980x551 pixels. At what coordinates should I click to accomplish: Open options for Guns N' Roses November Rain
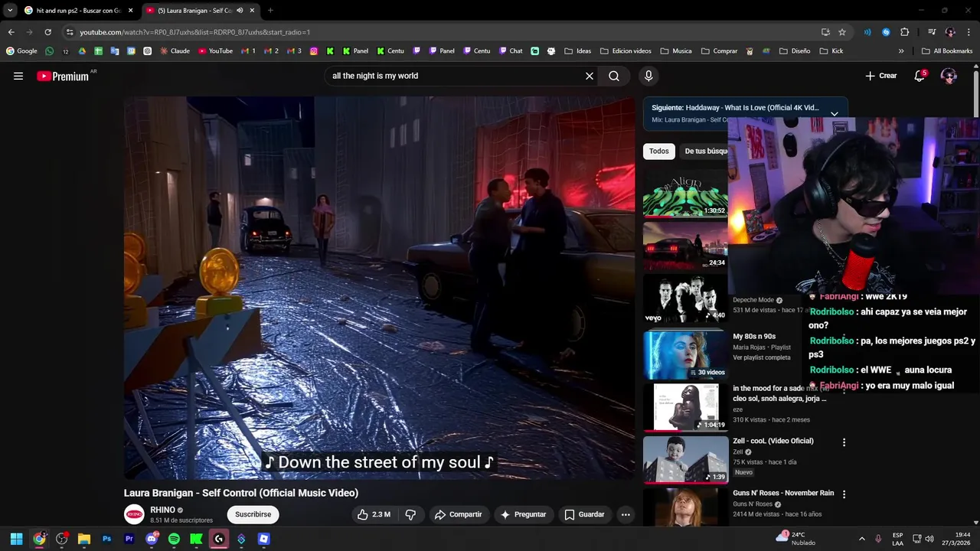tap(844, 494)
